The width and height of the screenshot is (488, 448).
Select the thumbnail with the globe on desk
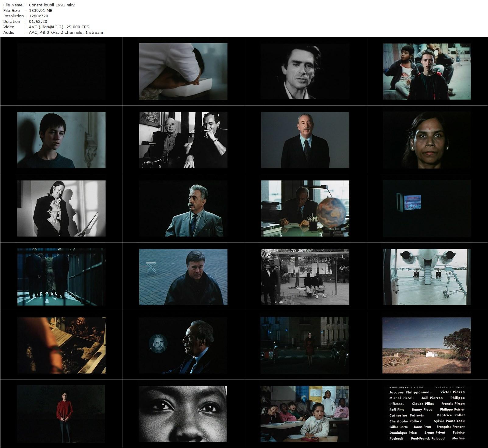[x=305, y=208]
